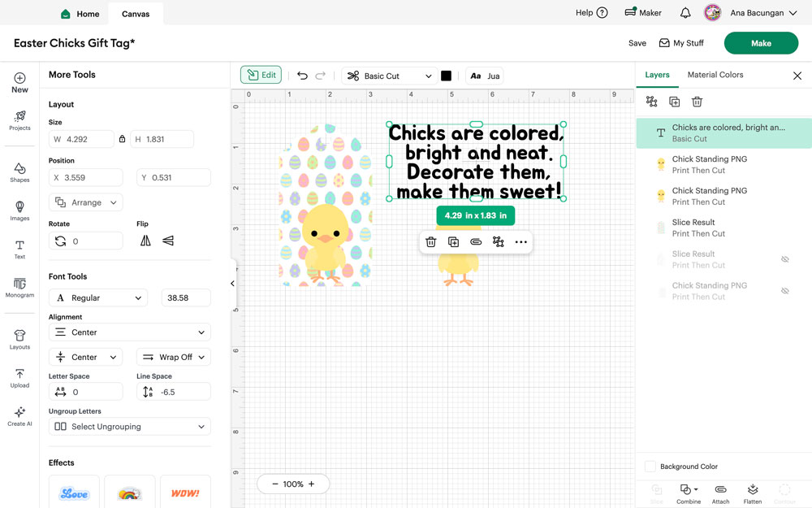Group selection via floating toolbar

pos(499,242)
